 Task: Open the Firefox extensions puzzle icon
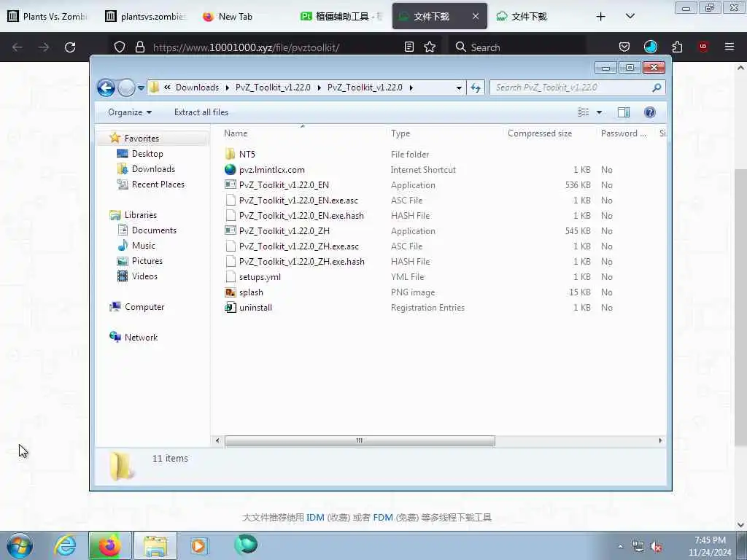coord(677,47)
